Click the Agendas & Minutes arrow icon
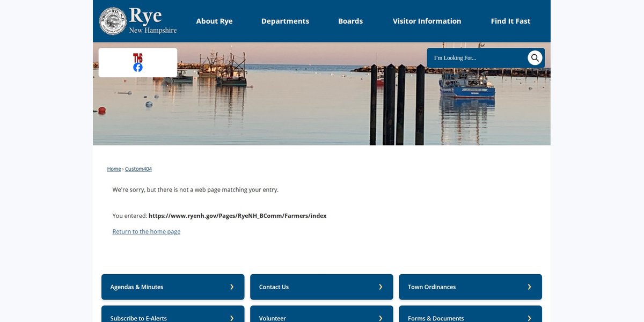Image resolution: width=644 pixels, height=322 pixels. pos(232,287)
